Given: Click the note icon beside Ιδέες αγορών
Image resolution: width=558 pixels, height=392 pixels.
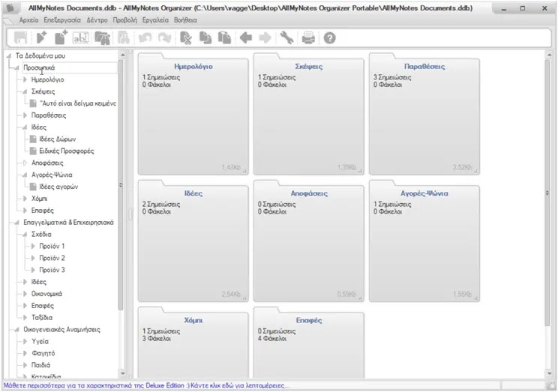Looking at the screenshot, I should point(33,187).
